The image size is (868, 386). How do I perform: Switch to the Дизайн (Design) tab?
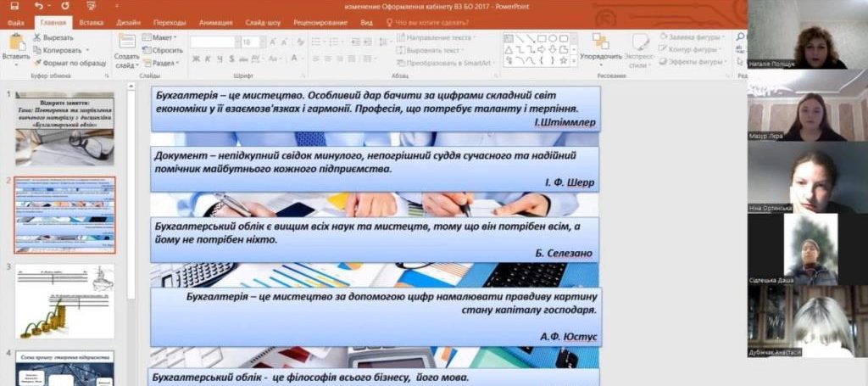[x=128, y=23]
